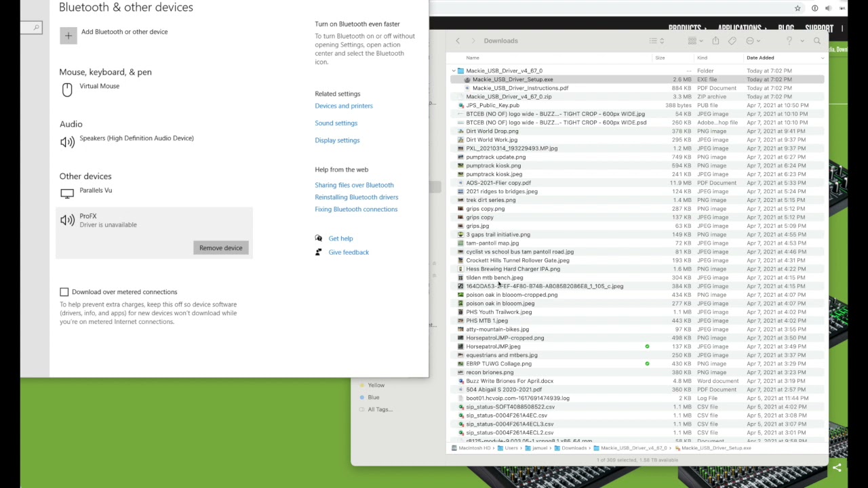868x488 pixels.
Task: Click the browser site info circle icon
Action: point(814,8)
